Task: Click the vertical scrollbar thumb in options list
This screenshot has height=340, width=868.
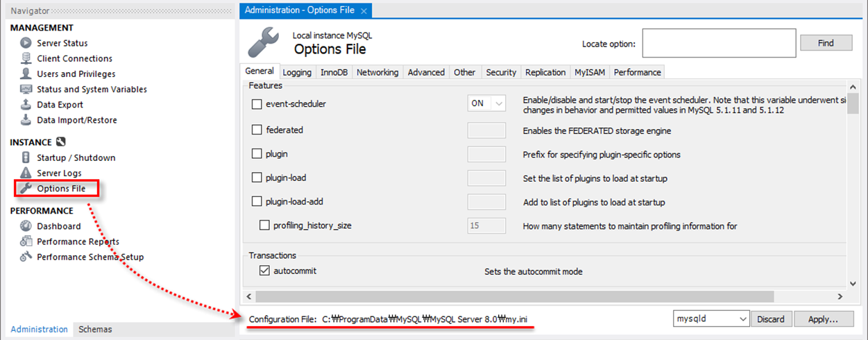Action: coord(853,103)
